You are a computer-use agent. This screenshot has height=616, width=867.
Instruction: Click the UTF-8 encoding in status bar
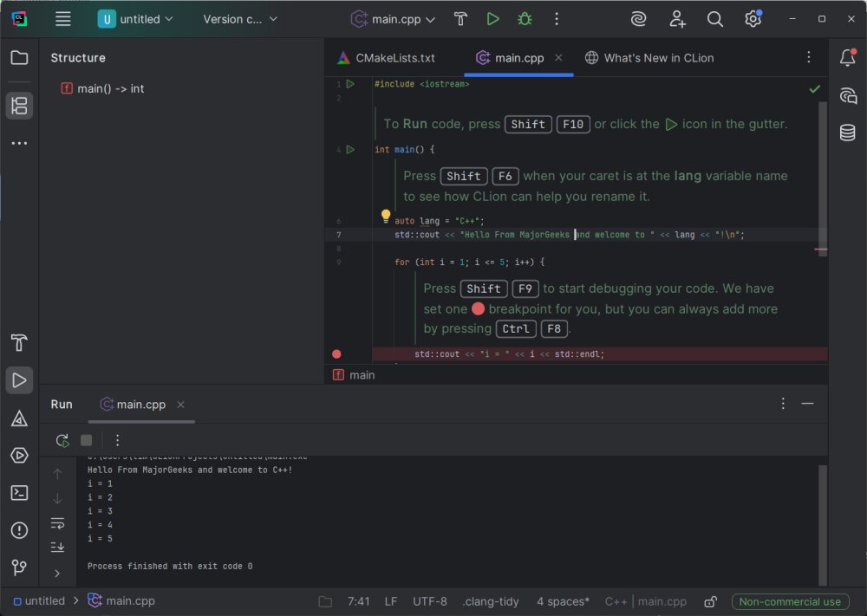[430, 601]
